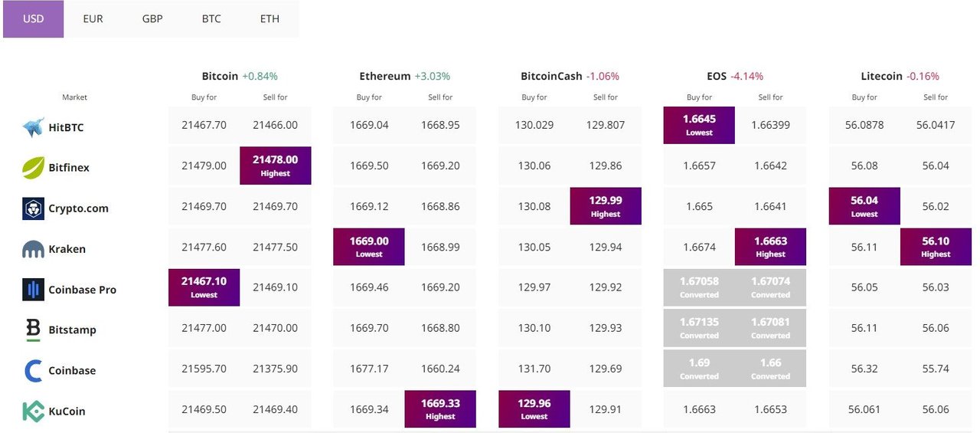980x433 pixels.
Task: Click the Kraken exchange logo icon
Action: 33,249
